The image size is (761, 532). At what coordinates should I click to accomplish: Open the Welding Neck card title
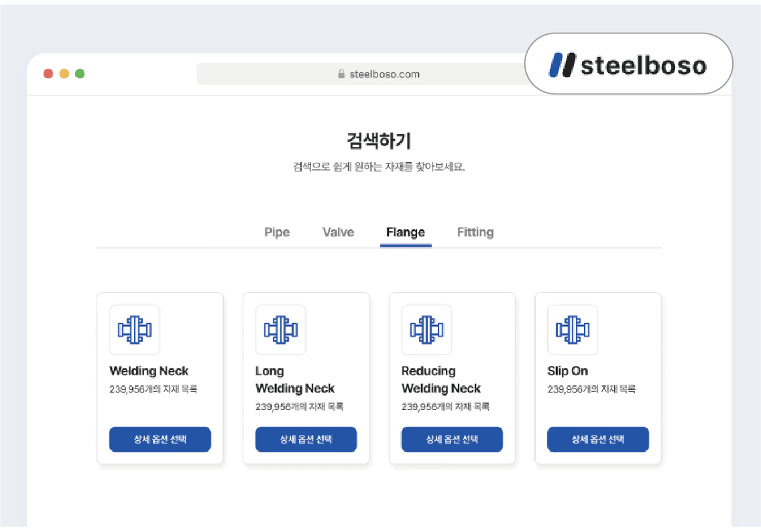pos(149,371)
